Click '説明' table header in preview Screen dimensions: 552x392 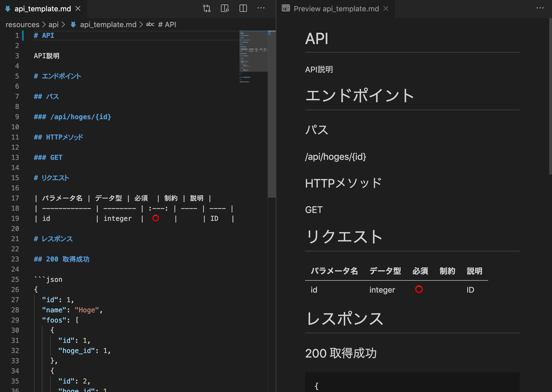(474, 271)
